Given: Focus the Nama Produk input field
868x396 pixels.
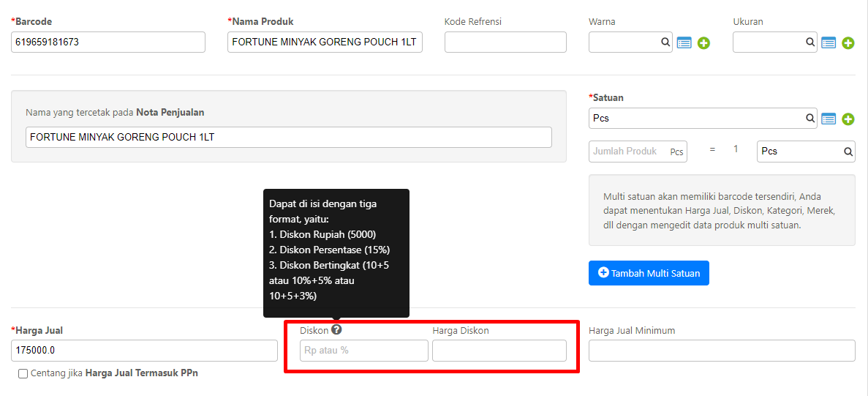Looking at the screenshot, I should tap(325, 42).
